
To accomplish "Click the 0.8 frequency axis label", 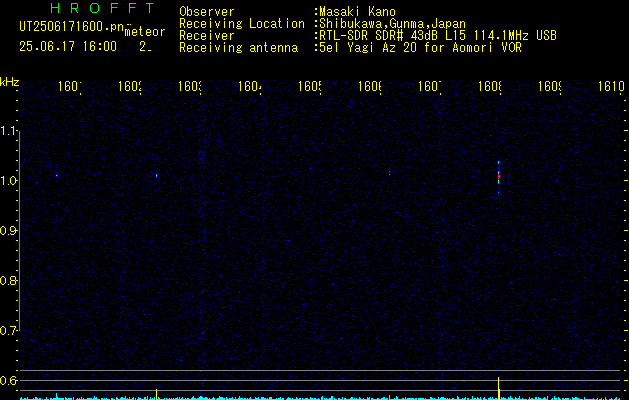I will (8, 280).
